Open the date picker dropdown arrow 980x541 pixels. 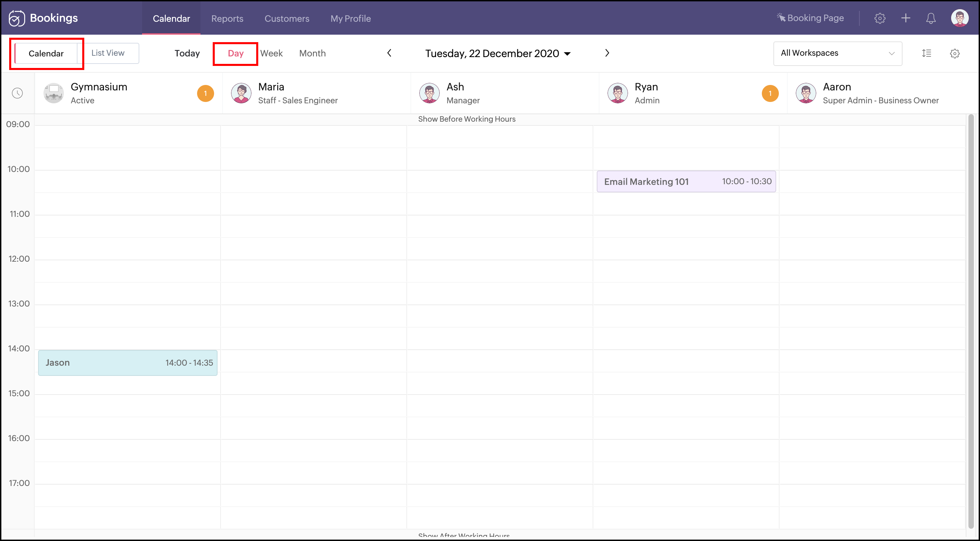(567, 54)
